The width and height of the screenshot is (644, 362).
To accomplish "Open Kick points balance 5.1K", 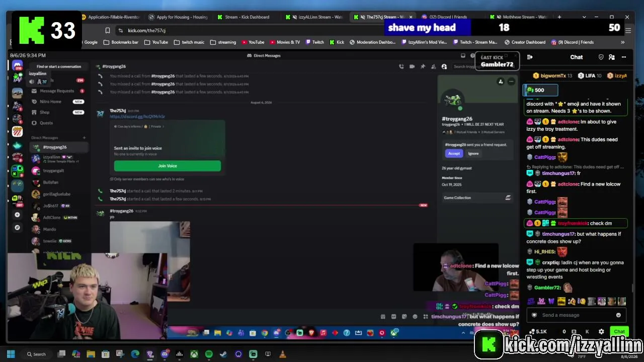I will (x=538, y=332).
